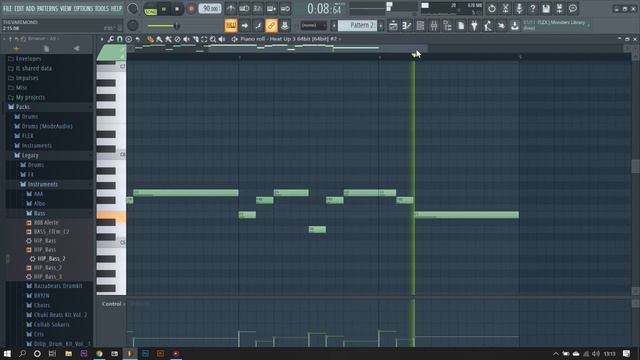Open the VIEW menu

pos(65,9)
